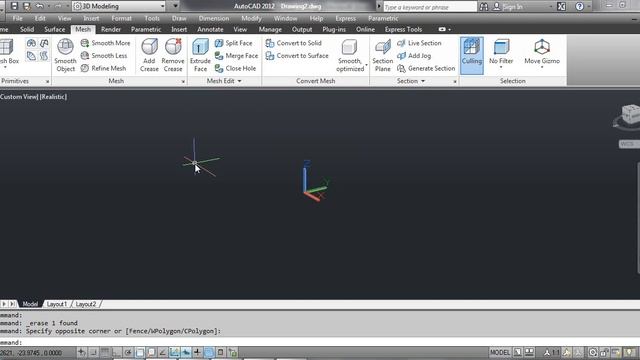This screenshot has height=360, width=640.
Task: Open the annotation scale 1:1 dropdown
Action: point(552,352)
